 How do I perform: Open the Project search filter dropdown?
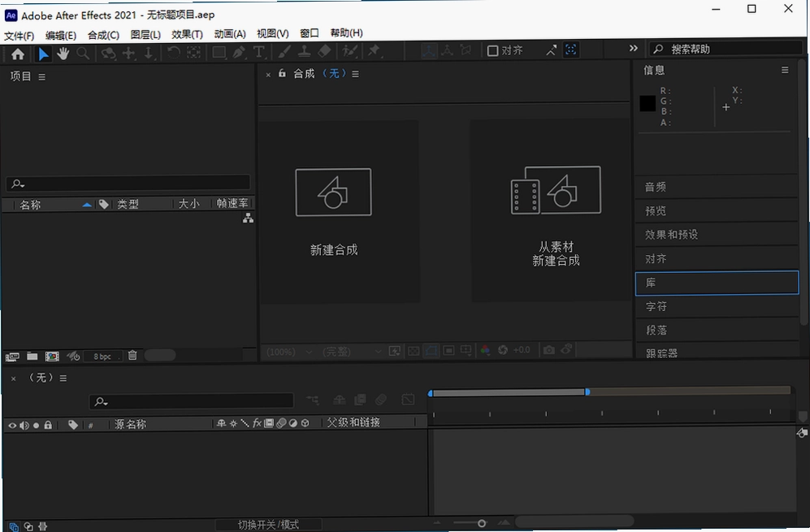18,184
